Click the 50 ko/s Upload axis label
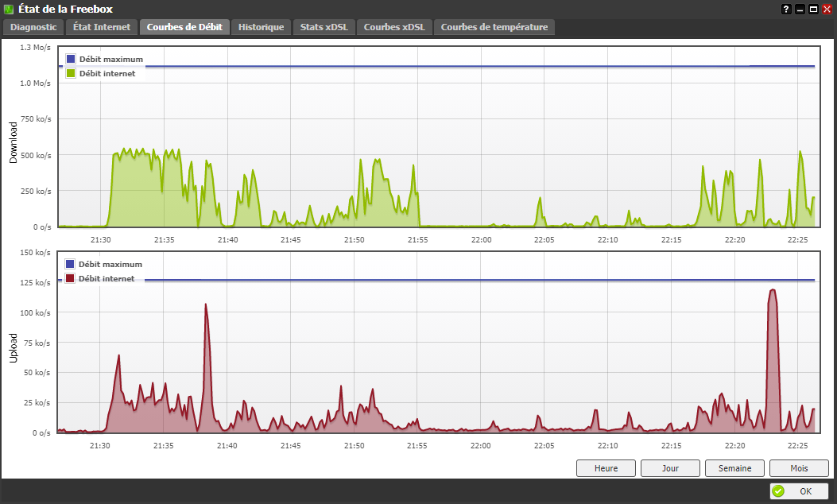This screenshot has width=837, height=504. [x=37, y=373]
